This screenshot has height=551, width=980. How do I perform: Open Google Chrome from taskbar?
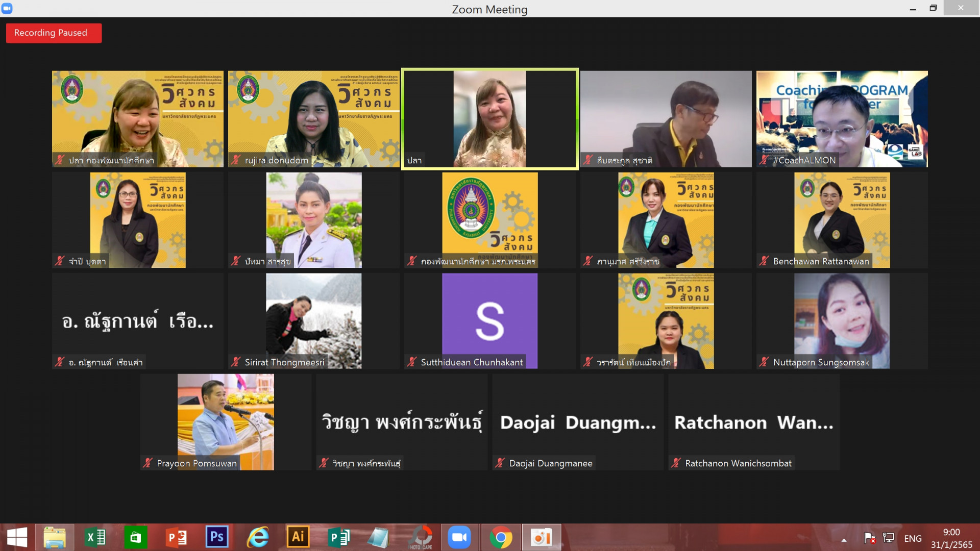pos(501,537)
